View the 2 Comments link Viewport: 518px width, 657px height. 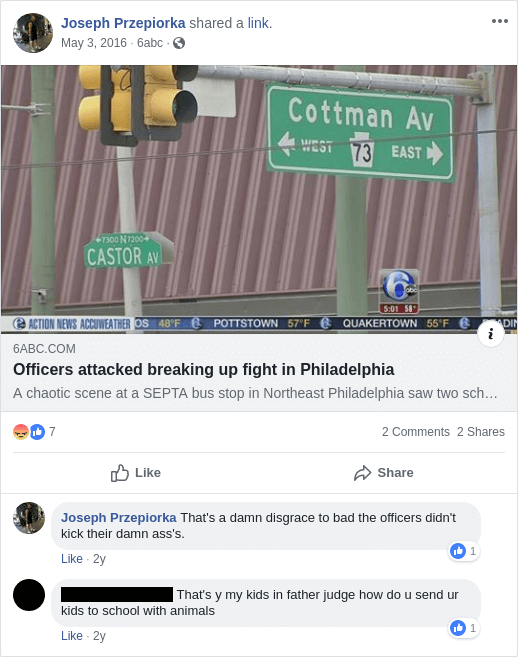[x=415, y=432]
